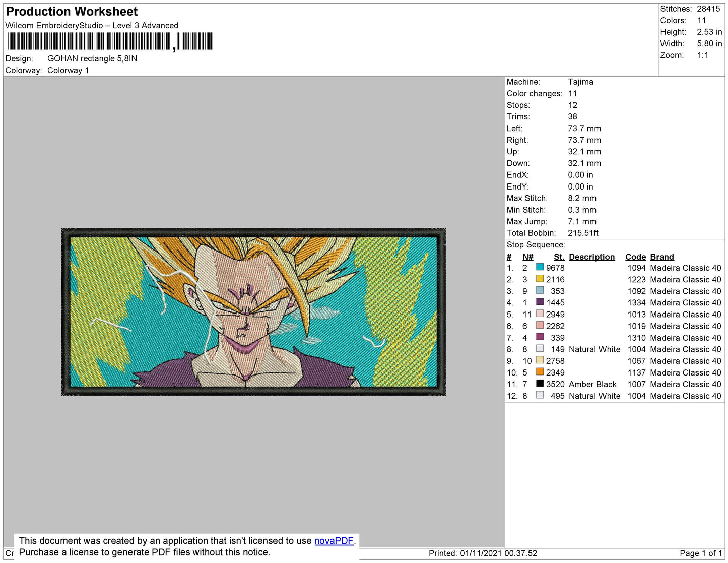
Task: Click the teal color swatch for code 1094
Action: [x=540, y=267]
